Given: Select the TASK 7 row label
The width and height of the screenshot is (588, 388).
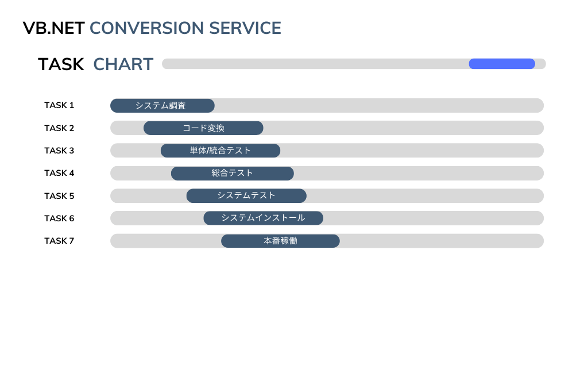Looking at the screenshot, I should 59,241.
